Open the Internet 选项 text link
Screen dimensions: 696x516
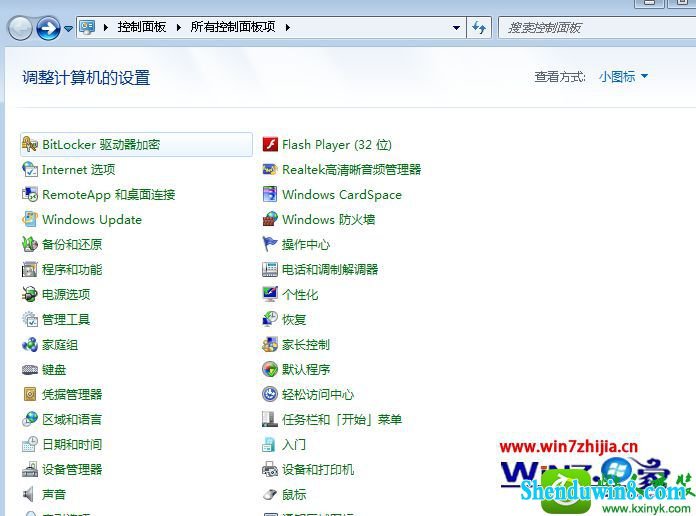pyautogui.click(x=79, y=170)
